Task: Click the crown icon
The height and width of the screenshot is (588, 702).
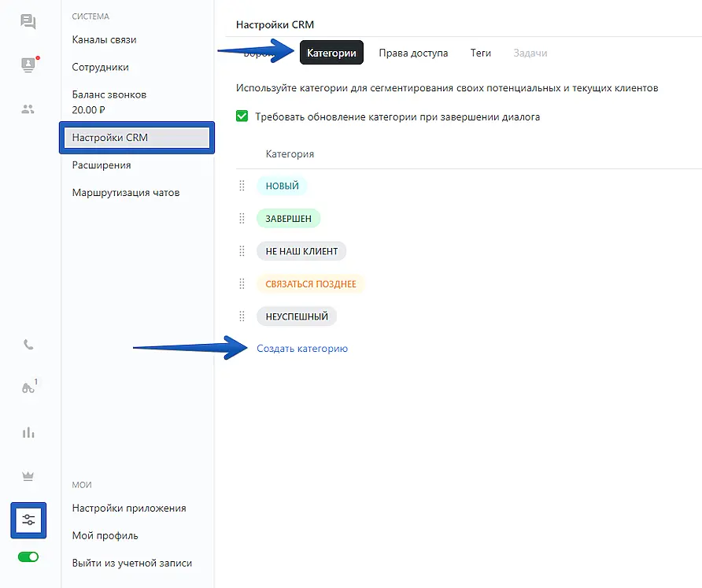Action: (x=28, y=476)
